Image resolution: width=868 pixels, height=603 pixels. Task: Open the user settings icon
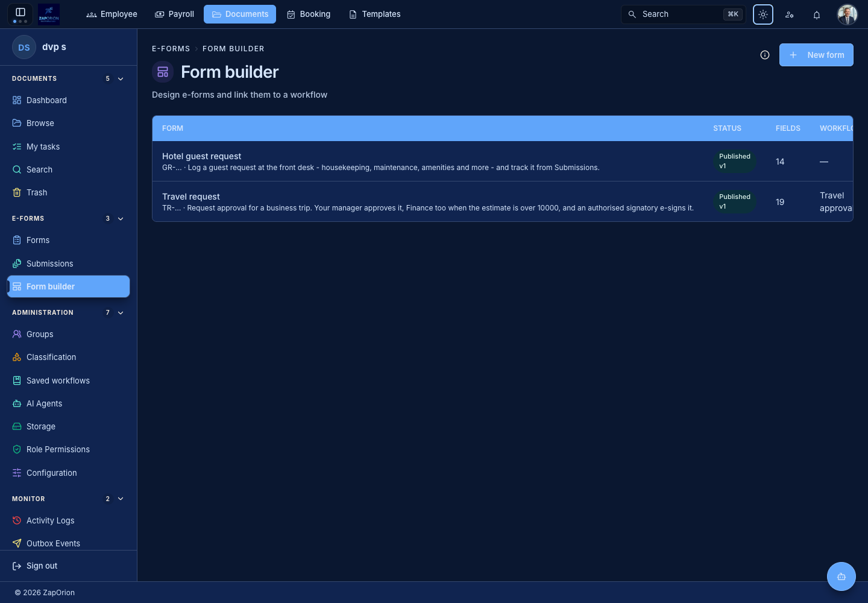click(x=790, y=14)
